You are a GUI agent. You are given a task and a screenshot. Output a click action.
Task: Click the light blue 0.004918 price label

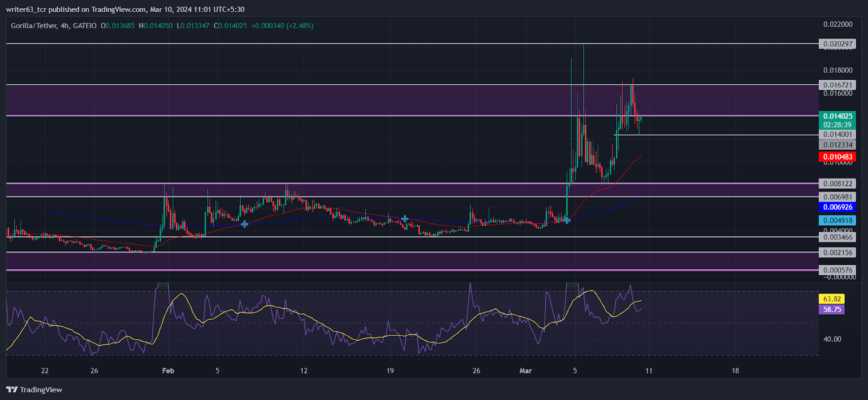click(x=838, y=220)
